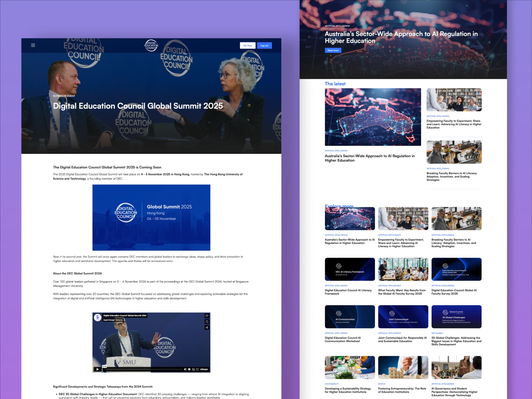Mute the video with volume icon
The width and height of the screenshot is (532, 399).
(185, 369)
